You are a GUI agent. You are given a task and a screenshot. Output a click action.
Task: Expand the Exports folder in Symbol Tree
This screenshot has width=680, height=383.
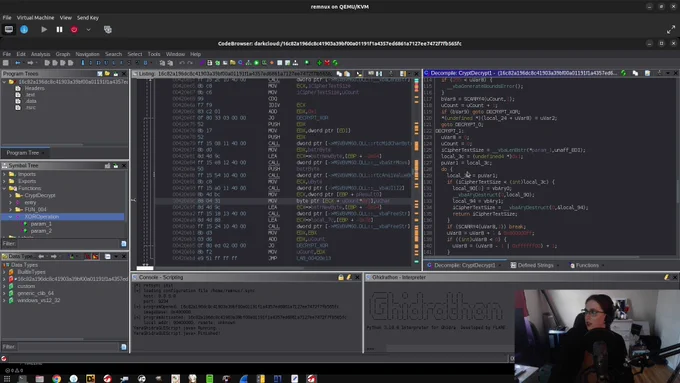[x=5, y=181]
